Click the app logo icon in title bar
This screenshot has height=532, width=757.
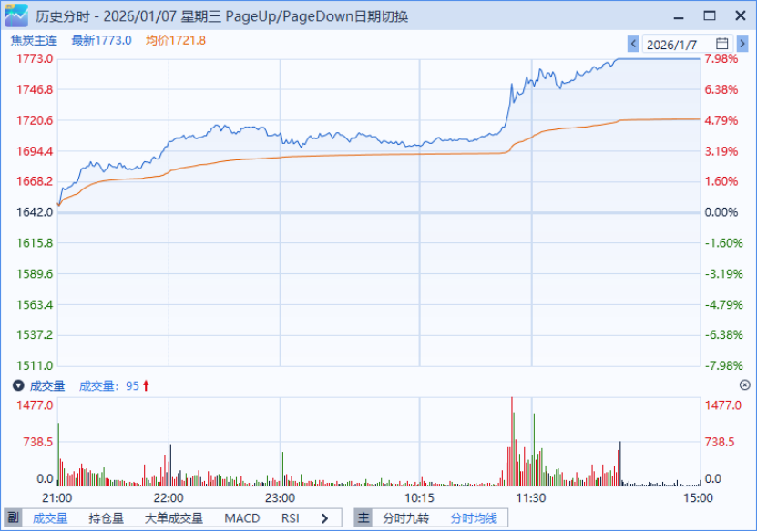(x=15, y=15)
